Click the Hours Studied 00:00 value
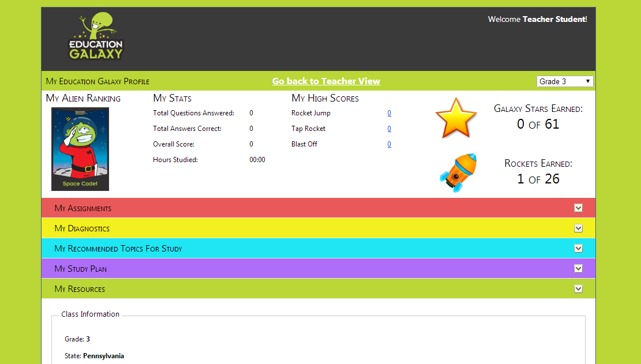The image size is (641, 364). tap(257, 160)
